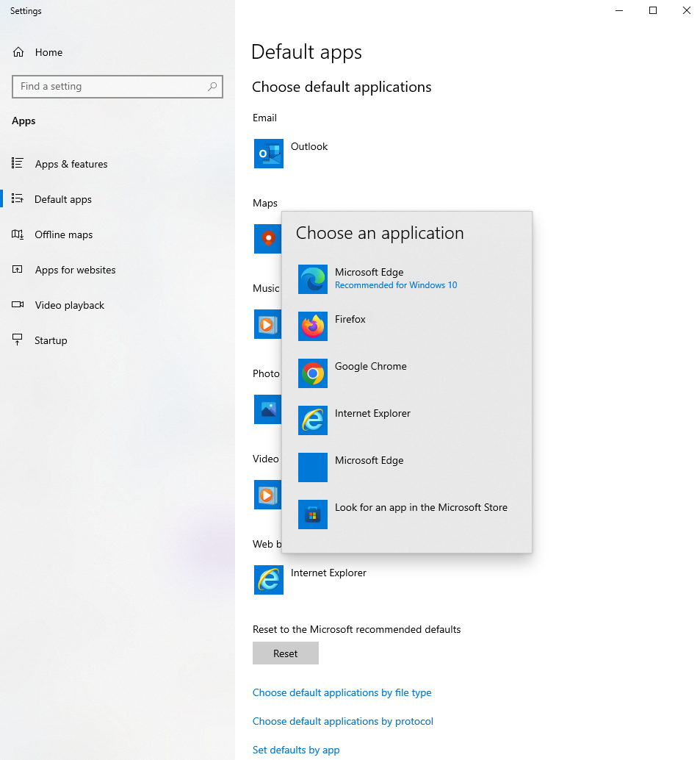Select Firefox text in application list
Viewport: 700px width, 760px height.
tap(350, 319)
